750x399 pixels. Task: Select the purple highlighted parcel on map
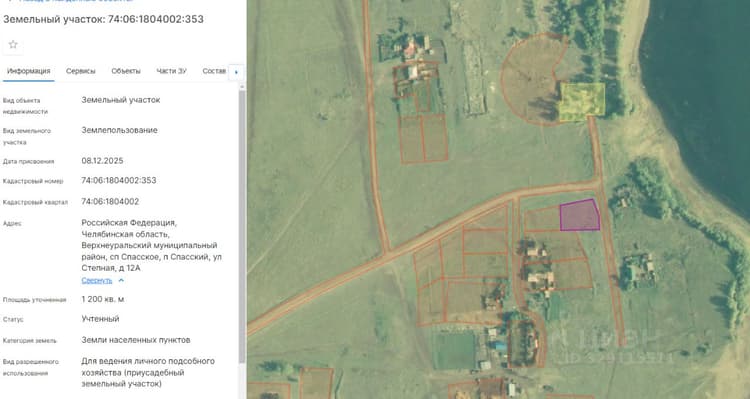coord(579,216)
